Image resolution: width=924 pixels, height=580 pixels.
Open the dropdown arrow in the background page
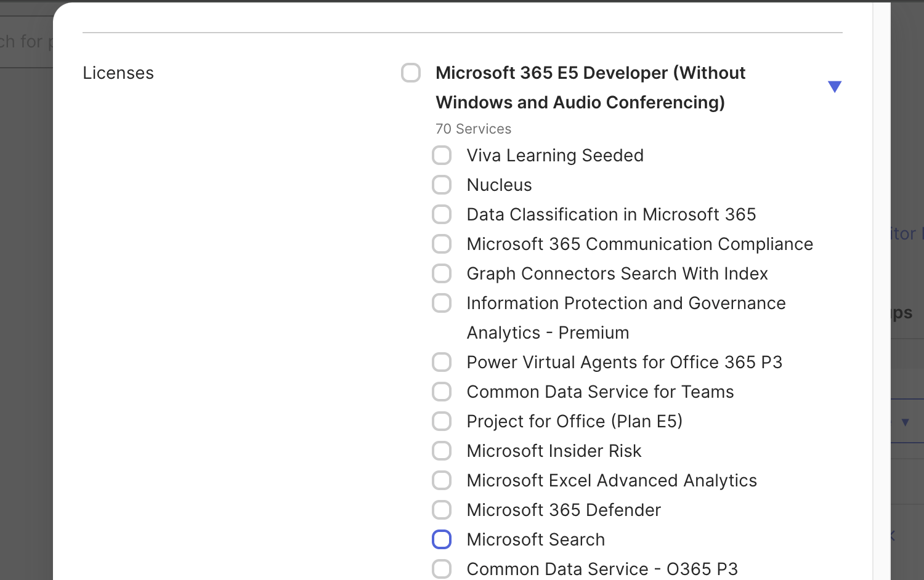coord(906,422)
